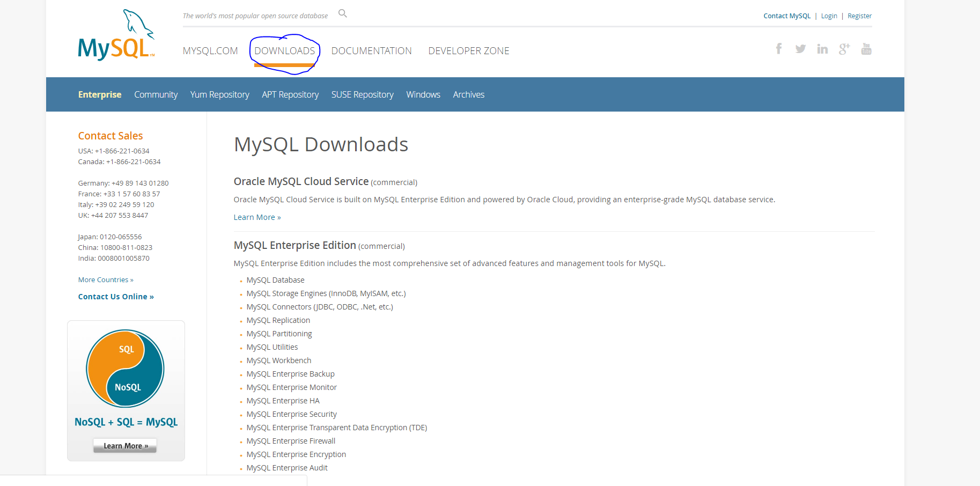
Task: Open the search magnifier icon
Action: tap(342, 13)
